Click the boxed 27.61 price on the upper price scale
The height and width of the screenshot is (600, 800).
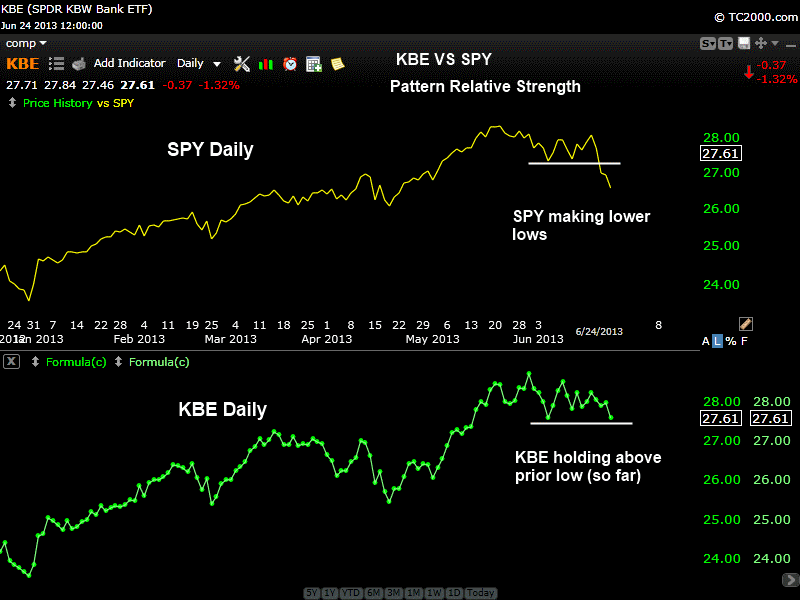point(720,154)
